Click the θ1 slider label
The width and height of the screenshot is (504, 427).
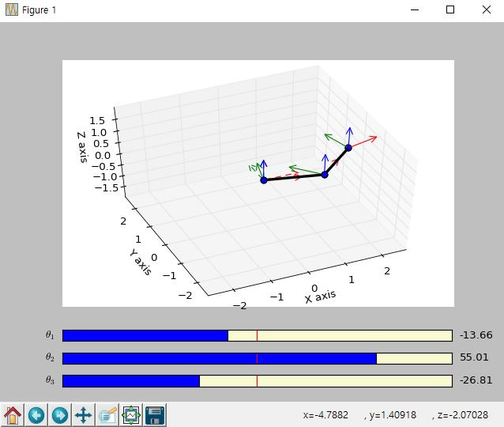pyautogui.click(x=50, y=335)
